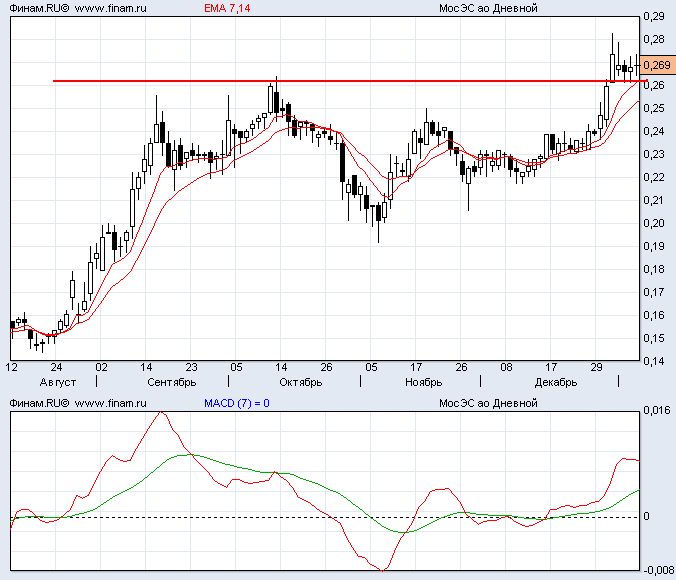The width and height of the screenshot is (676, 580).
Task: Click the Октябрь month label
Action: [300, 382]
